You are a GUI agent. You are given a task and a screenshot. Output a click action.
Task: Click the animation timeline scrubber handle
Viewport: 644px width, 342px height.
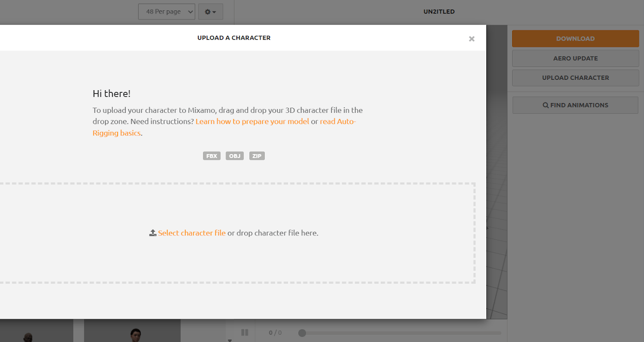(302, 333)
